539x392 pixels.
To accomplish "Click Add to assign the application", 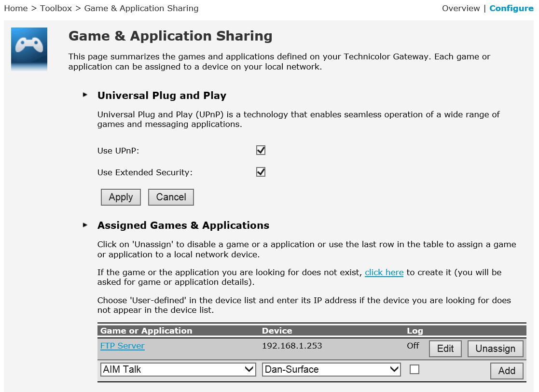I will pos(507,371).
